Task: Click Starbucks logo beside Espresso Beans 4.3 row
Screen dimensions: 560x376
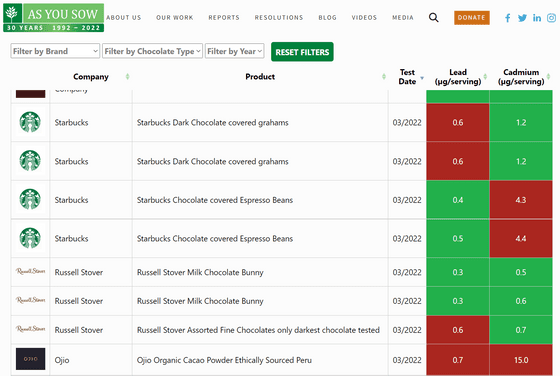Action: point(30,199)
